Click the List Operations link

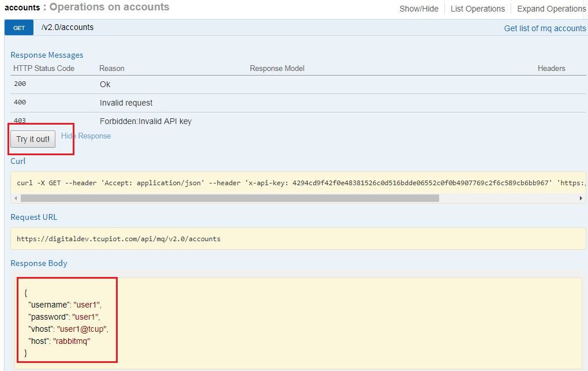click(x=478, y=9)
